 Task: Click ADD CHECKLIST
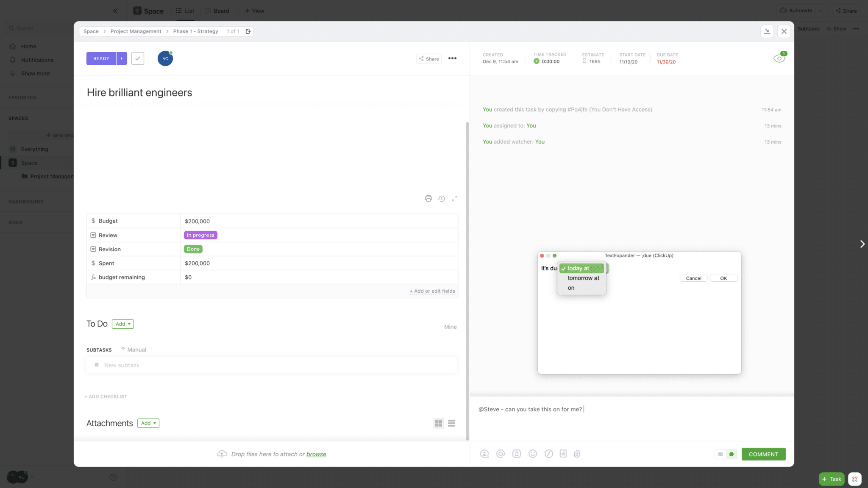point(106,396)
